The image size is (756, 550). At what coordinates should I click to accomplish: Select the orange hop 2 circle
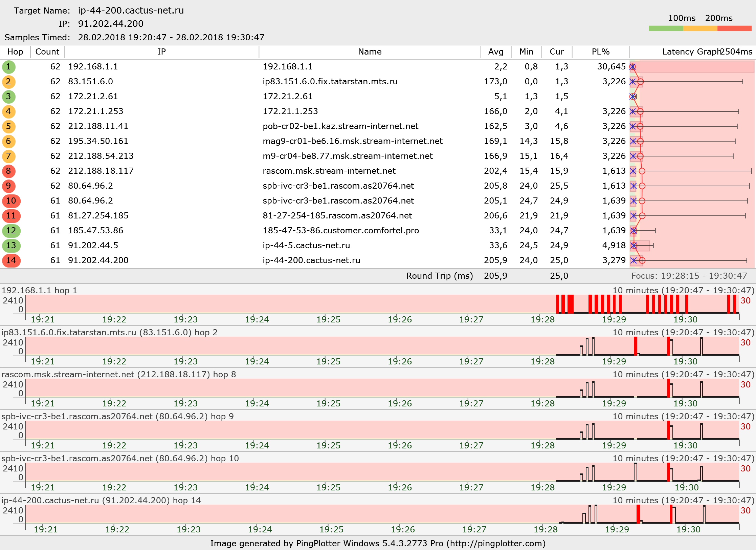click(8, 82)
